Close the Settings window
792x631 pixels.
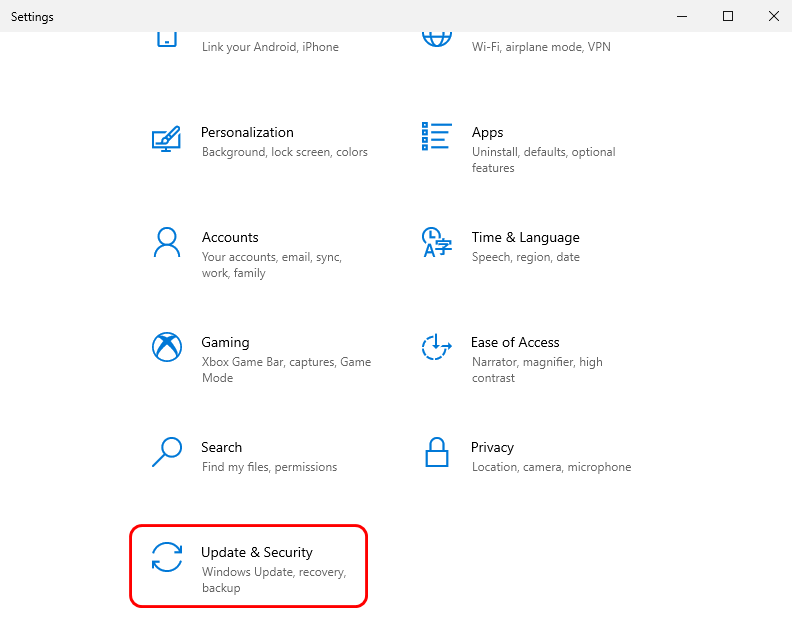[x=773, y=16]
